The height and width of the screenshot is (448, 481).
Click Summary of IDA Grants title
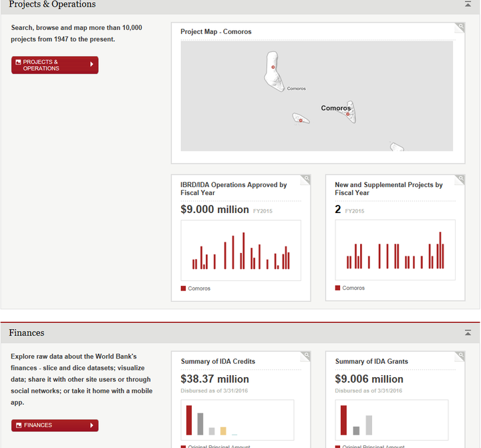(x=371, y=361)
